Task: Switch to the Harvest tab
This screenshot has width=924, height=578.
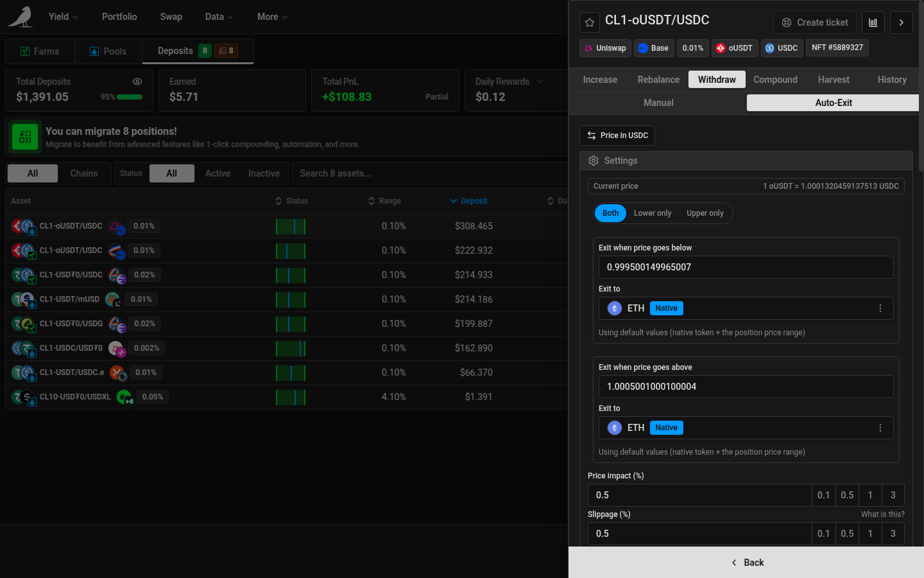Action: [x=834, y=80]
